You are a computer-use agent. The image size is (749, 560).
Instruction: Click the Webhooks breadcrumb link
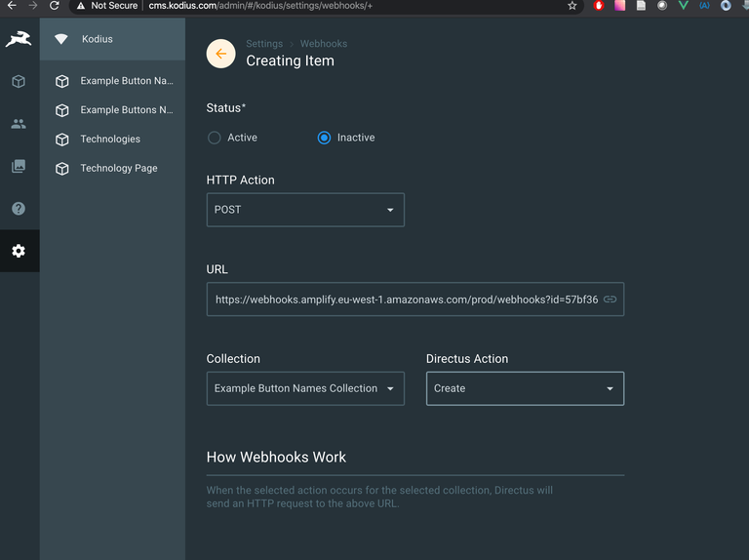[x=323, y=44]
